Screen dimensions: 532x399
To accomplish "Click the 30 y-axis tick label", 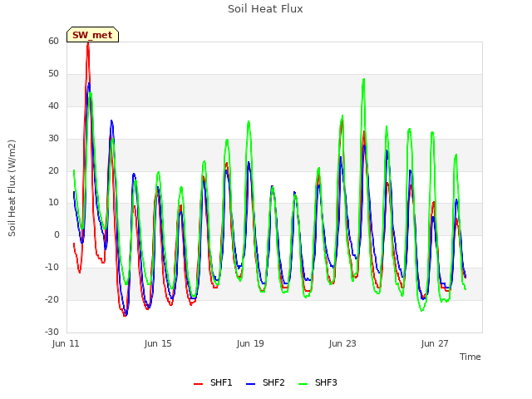I will [53, 139].
